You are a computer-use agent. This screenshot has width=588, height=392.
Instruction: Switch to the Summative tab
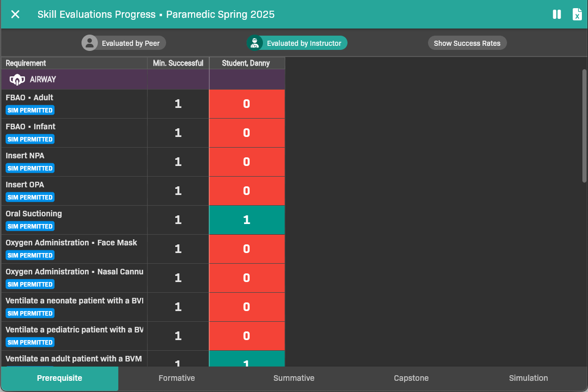coord(294,378)
